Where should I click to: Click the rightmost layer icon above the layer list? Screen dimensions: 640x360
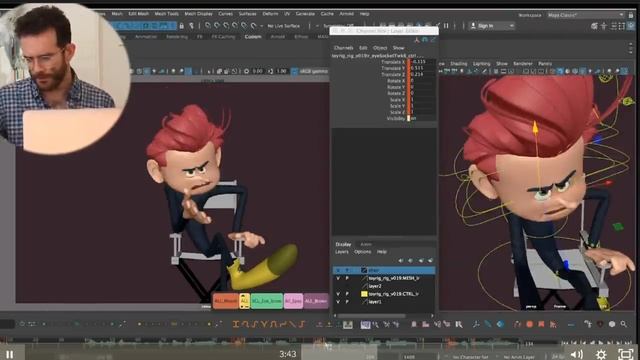pos(430,260)
